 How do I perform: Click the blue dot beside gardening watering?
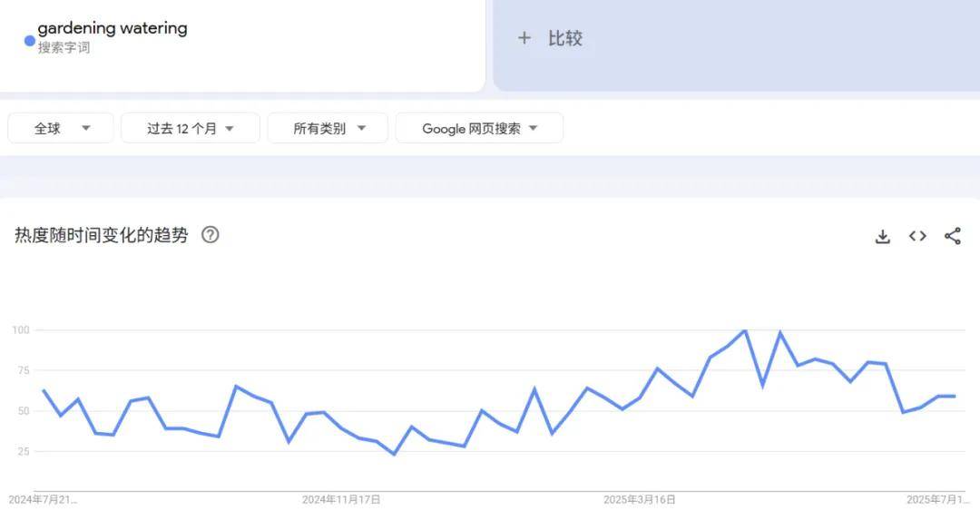pyautogui.click(x=29, y=40)
